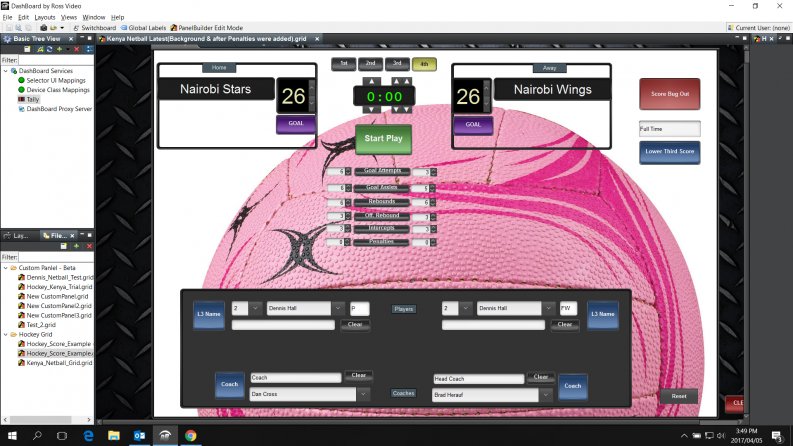Click the collapse-all icon in Basic Tree View toolbar
Image resolution: width=793 pixels, height=446 pixels.
pos(89,49)
